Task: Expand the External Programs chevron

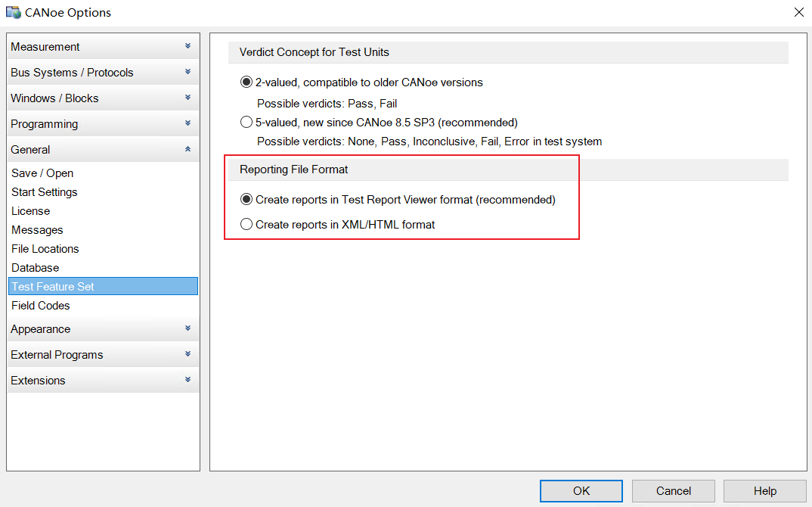Action: [x=188, y=354]
